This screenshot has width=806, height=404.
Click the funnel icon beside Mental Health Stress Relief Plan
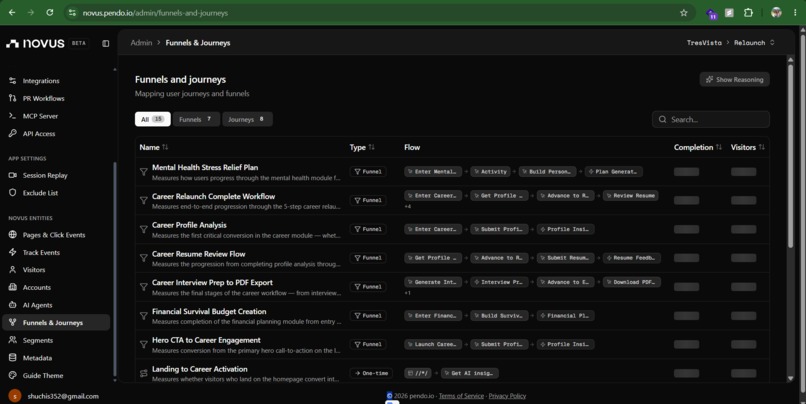click(x=143, y=172)
